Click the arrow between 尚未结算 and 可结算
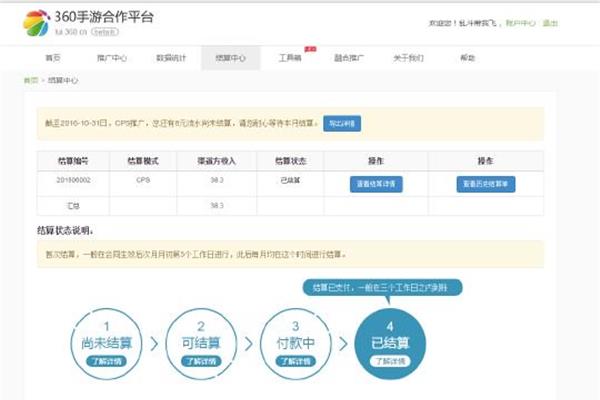The image size is (600, 400). tap(154, 344)
